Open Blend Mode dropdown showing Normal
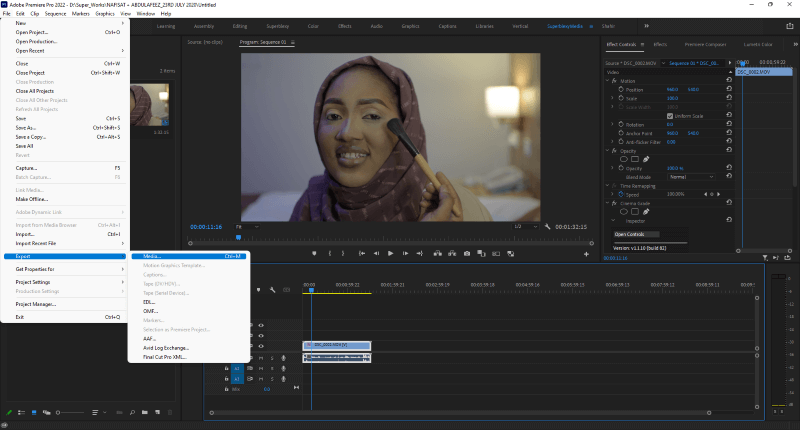This screenshot has width=800, height=430. tap(691, 177)
